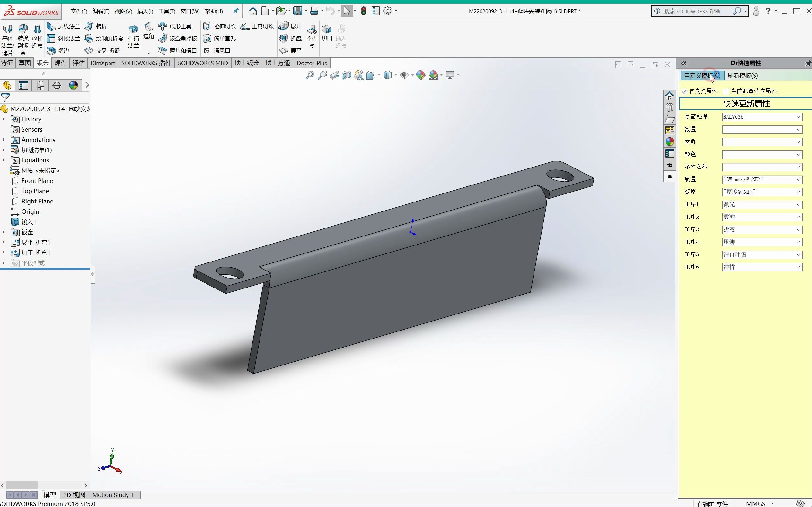Enable 当前配置特定属性 checkbox

click(x=727, y=91)
